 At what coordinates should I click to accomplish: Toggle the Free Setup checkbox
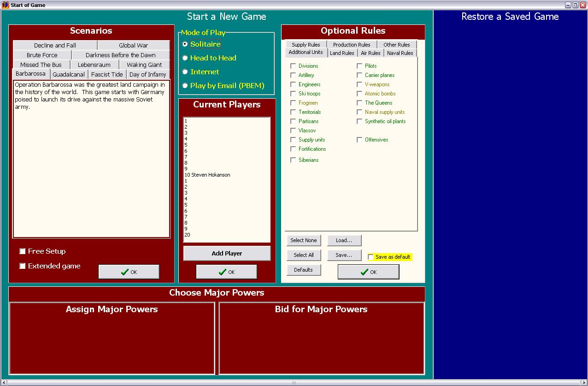[x=23, y=251]
